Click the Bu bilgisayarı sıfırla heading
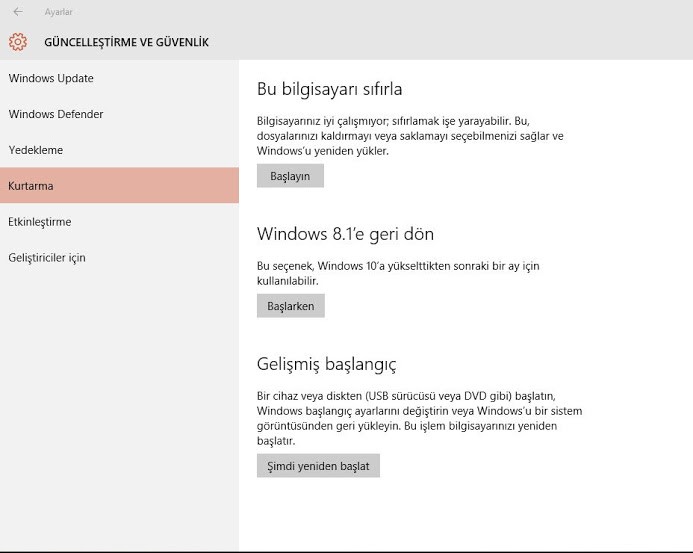The width and height of the screenshot is (693, 553). [x=329, y=89]
